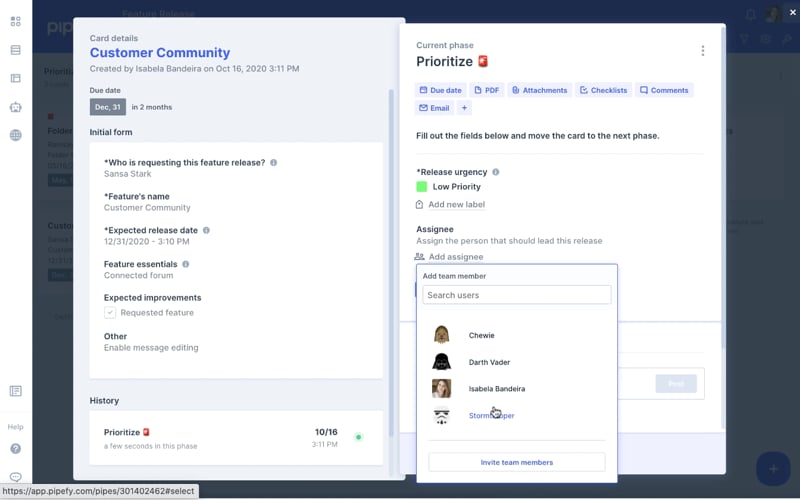
Task: Click info icon beside Feature essentials
Action: (186, 264)
